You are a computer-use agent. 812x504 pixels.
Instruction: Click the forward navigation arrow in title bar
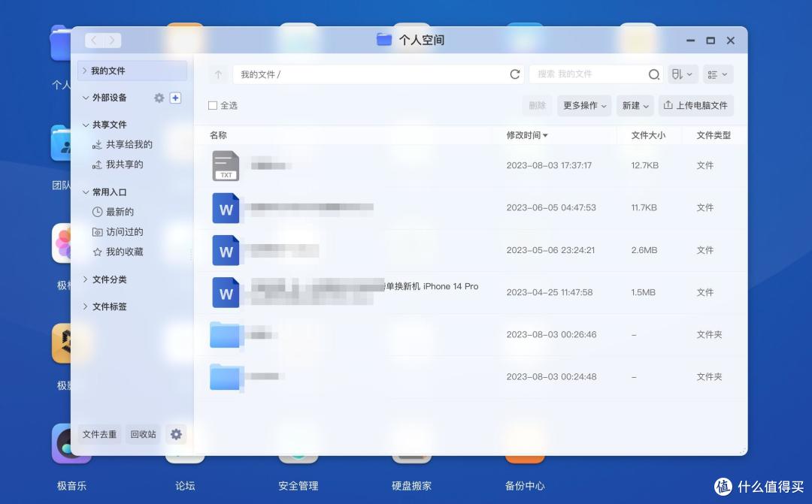pos(112,41)
